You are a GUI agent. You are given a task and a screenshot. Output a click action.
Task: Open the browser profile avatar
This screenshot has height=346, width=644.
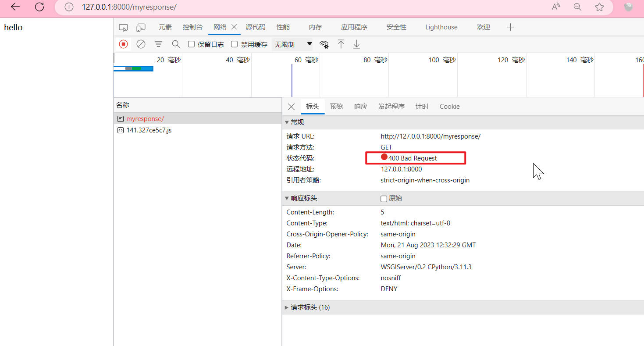[629, 7]
